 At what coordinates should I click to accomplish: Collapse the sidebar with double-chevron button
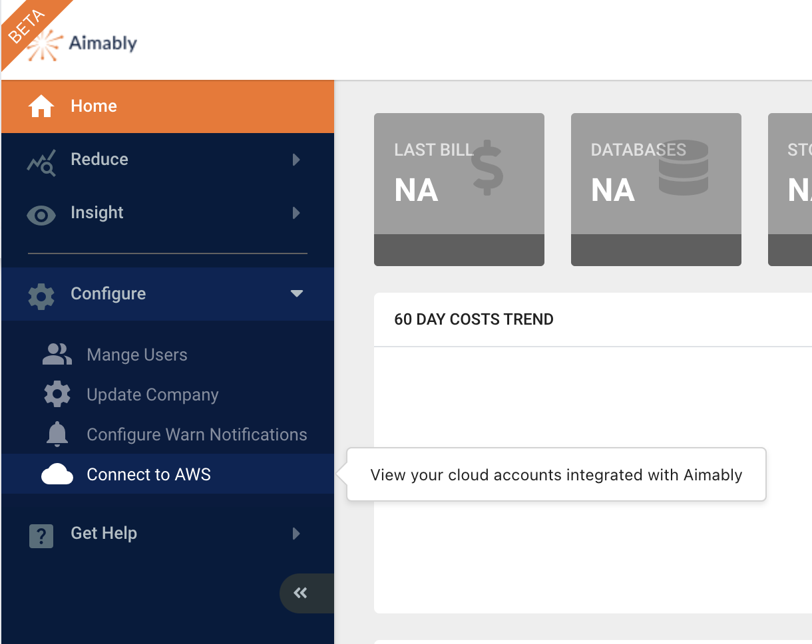point(307,593)
